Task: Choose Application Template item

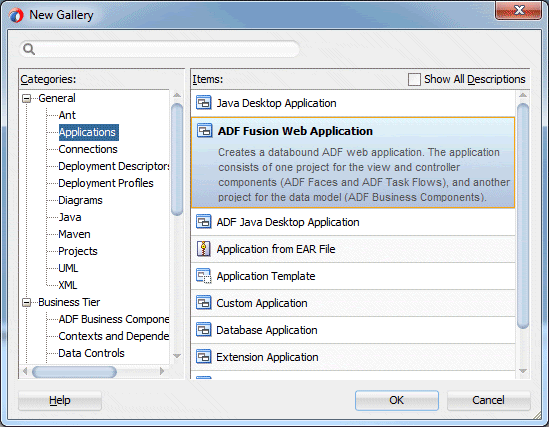Action: (x=353, y=276)
